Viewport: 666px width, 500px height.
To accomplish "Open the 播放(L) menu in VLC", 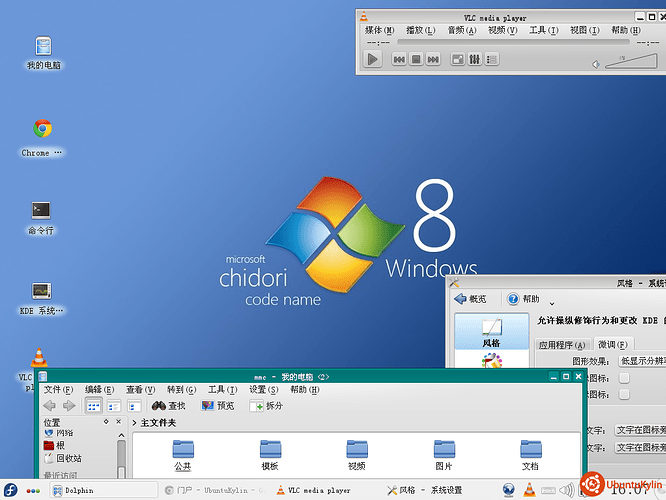I will point(420,30).
